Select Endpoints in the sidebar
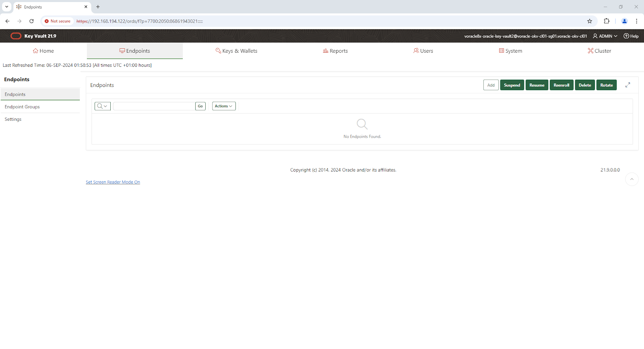The width and height of the screenshot is (644, 349). [40, 94]
